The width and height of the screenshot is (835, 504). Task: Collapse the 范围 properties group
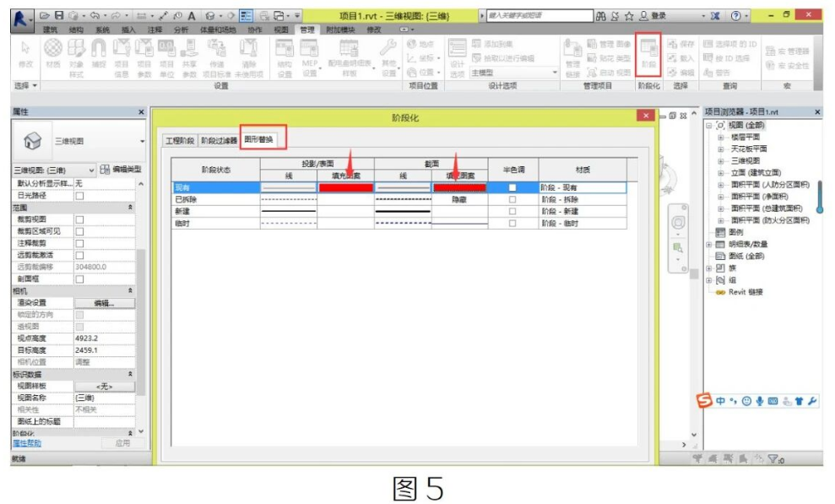130,208
